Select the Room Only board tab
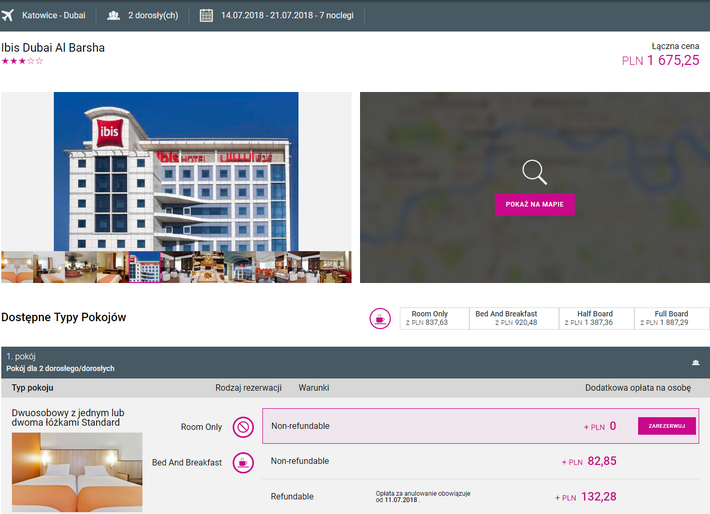This screenshot has height=514, width=710. [x=429, y=318]
